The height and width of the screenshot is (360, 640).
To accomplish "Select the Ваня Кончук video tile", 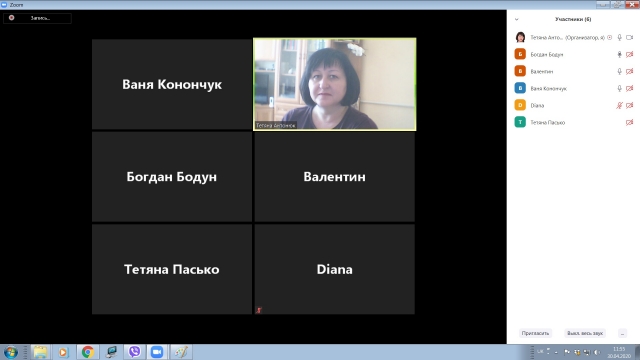I will point(172,84).
